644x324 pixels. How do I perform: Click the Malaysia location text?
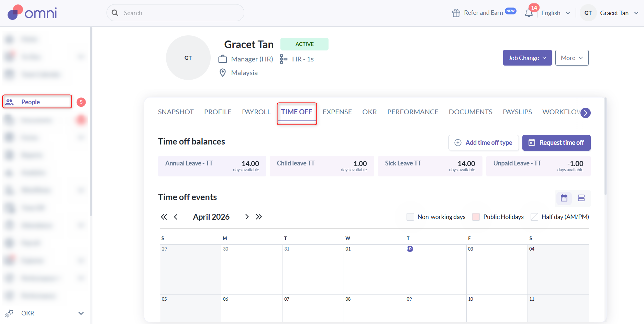click(244, 73)
